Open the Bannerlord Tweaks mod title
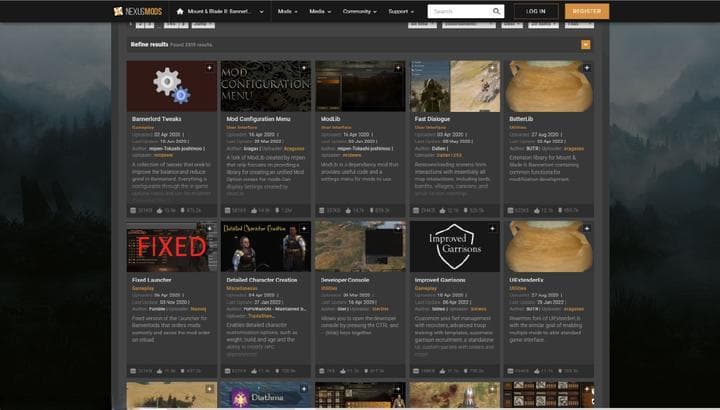 point(157,119)
